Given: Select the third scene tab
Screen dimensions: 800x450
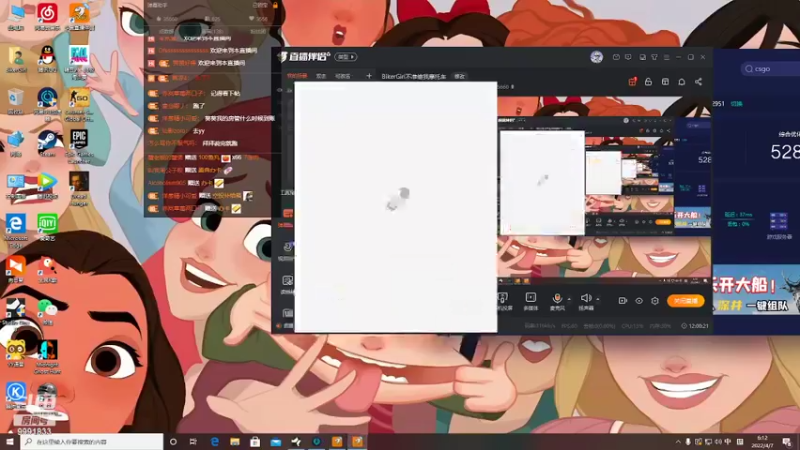Looking at the screenshot, I should [x=343, y=76].
